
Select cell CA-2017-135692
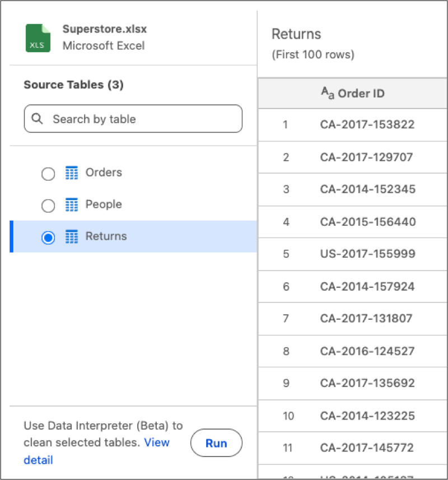[367, 383]
